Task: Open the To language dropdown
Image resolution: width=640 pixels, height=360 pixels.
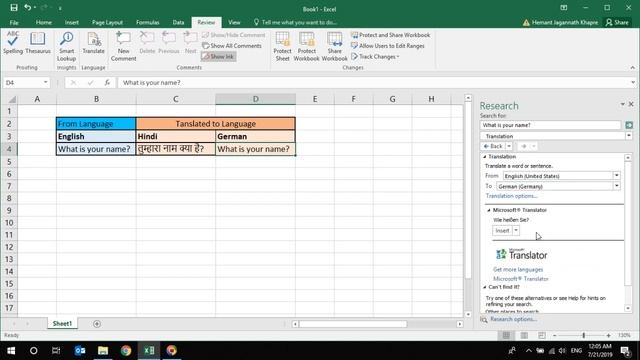Action: [617, 186]
